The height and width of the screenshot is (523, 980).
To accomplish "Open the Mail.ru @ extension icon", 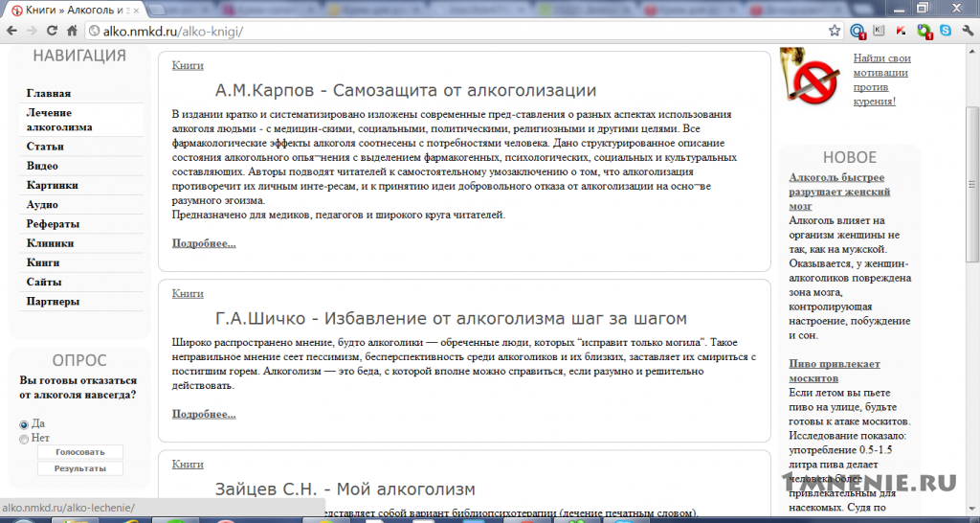I will click(x=857, y=31).
